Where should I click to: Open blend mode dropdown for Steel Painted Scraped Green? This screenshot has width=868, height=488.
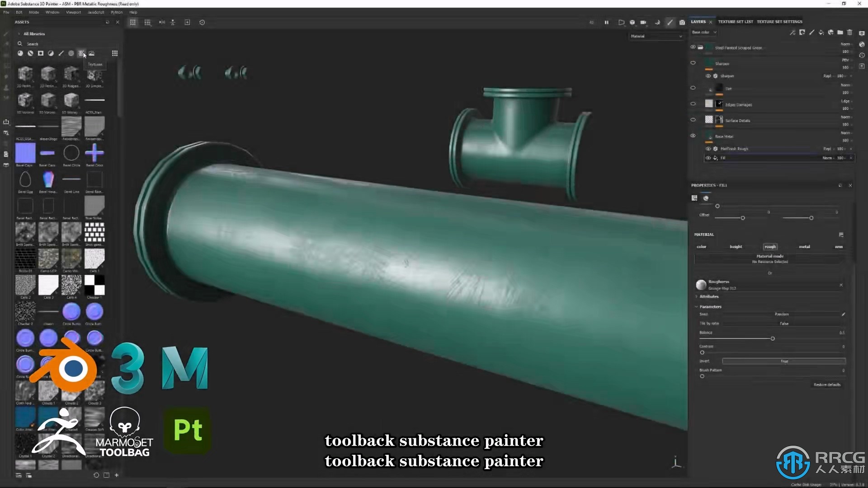846,44
